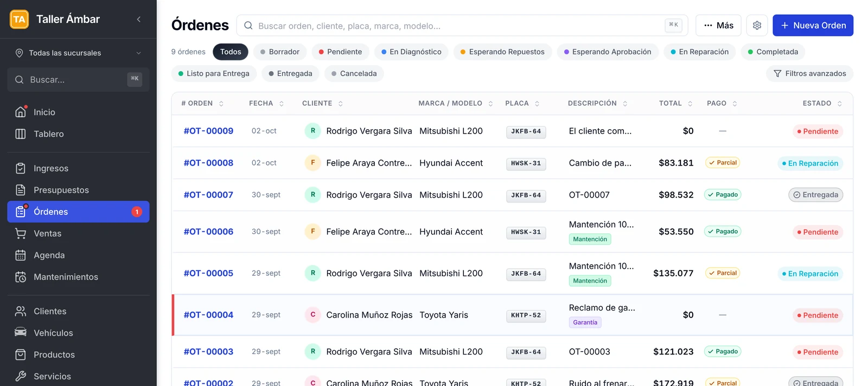Click the Taller Ámbar TA logo icon
868x386 pixels.
[20, 19]
